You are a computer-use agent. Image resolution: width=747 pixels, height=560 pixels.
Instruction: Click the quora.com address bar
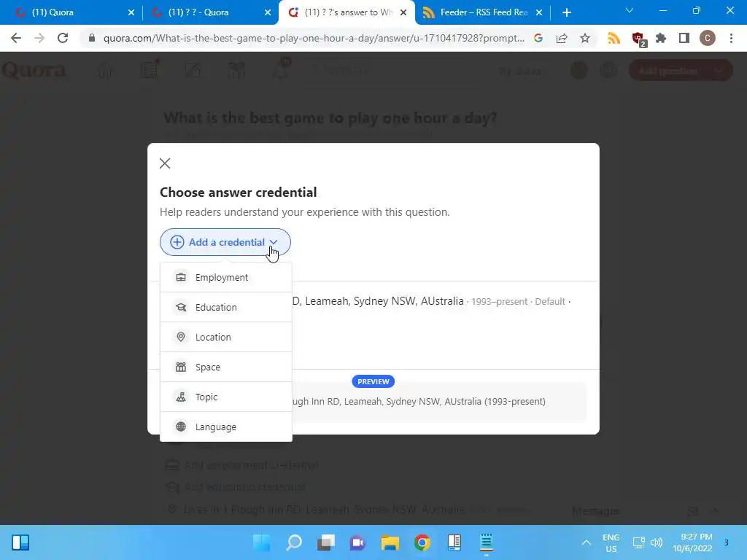click(x=314, y=38)
